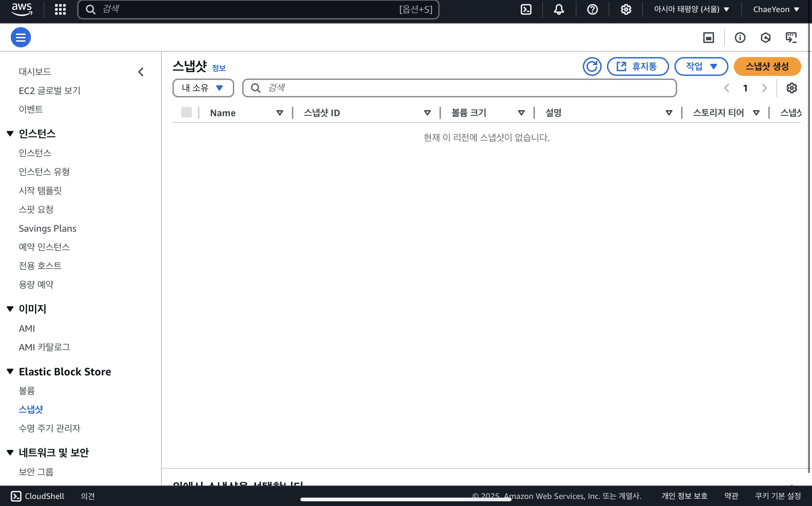This screenshot has width=812, height=506.
Task: Click the 스냅샷 생성 button
Action: [767, 66]
